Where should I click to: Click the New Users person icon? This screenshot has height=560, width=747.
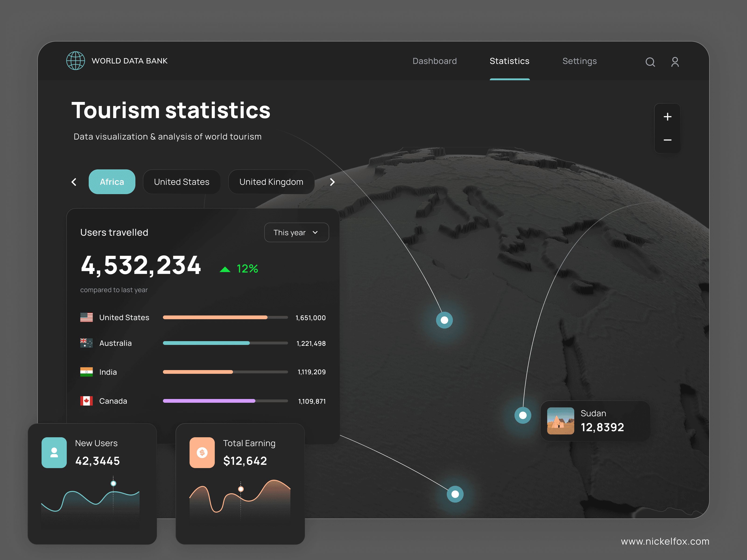[54, 452]
